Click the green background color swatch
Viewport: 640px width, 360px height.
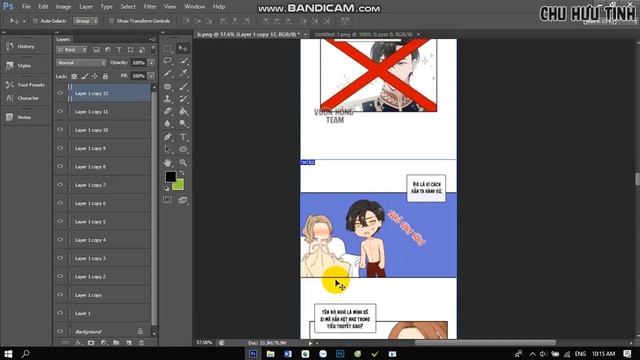(x=180, y=187)
